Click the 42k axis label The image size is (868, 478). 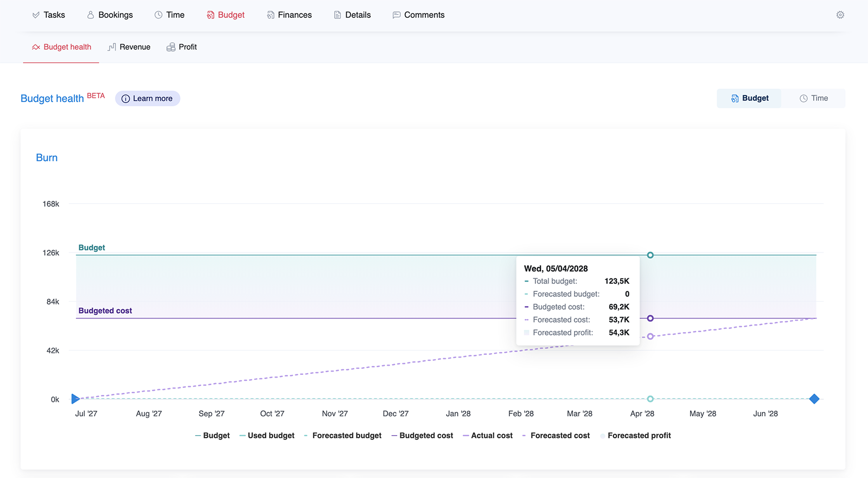[x=53, y=350]
